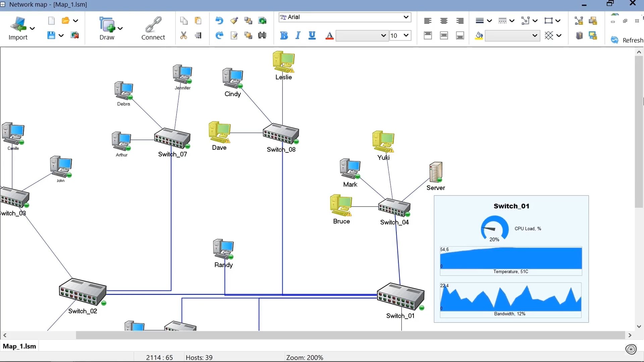Select the Map_1.lsm tab
Viewport: 644px width, 362px height.
coord(19,346)
